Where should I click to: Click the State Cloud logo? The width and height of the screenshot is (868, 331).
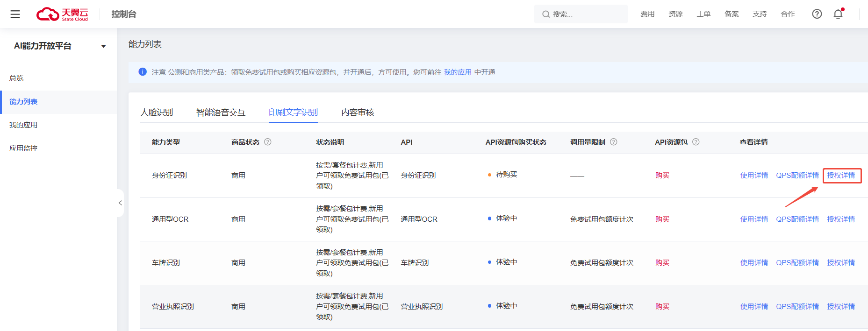62,14
